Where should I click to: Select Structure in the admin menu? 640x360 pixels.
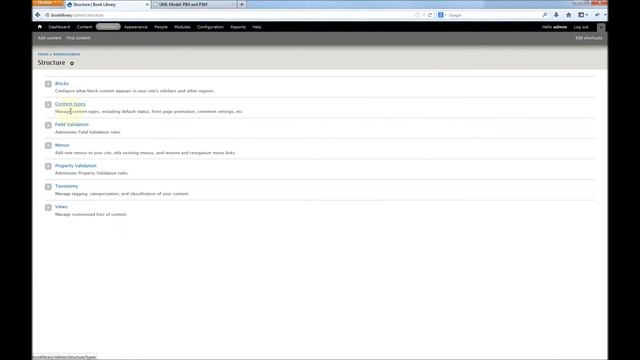(x=108, y=27)
